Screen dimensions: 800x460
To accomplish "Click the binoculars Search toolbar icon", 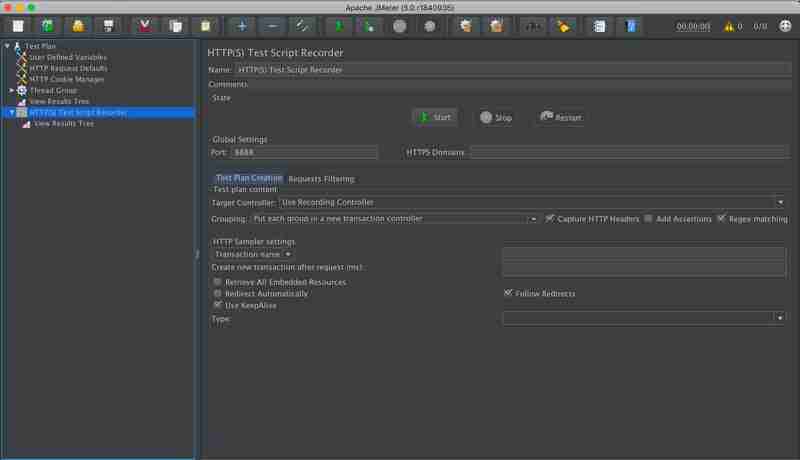I will coord(534,26).
